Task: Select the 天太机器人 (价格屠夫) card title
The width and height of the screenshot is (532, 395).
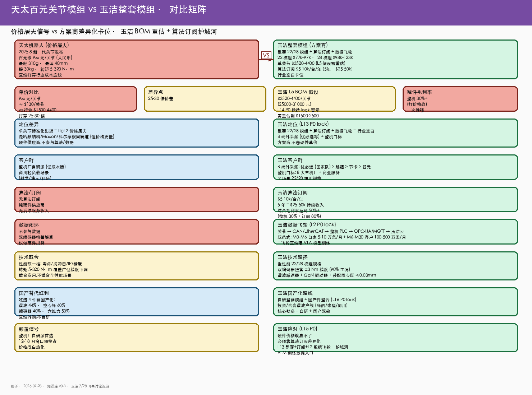Action: (44, 45)
